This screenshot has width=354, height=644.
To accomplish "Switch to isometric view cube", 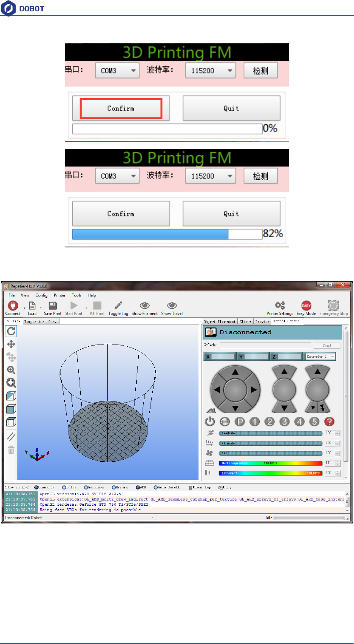I will coord(11,396).
